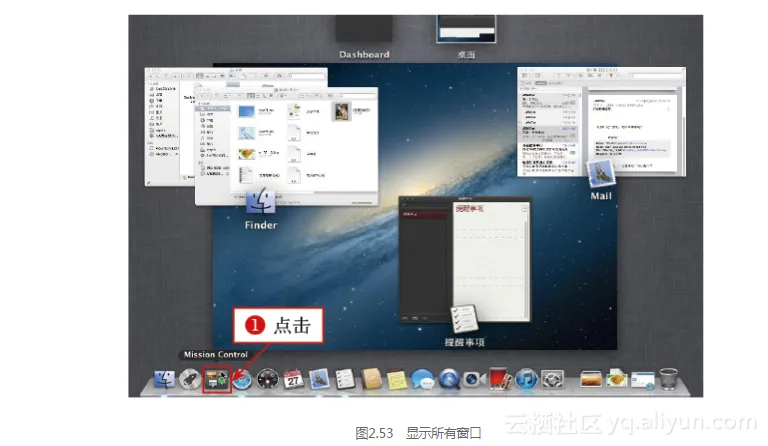Open Calendar icon showing 27

pos(293,379)
